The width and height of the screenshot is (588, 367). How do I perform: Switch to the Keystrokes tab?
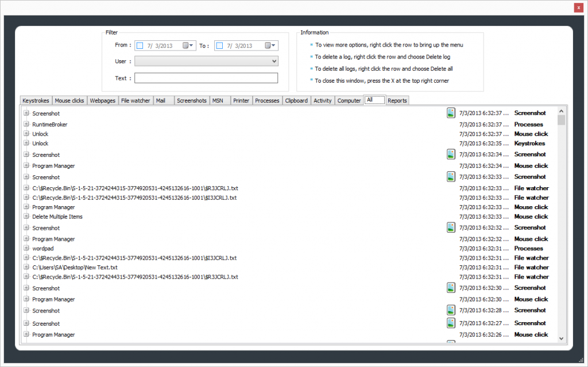click(36, 101)
